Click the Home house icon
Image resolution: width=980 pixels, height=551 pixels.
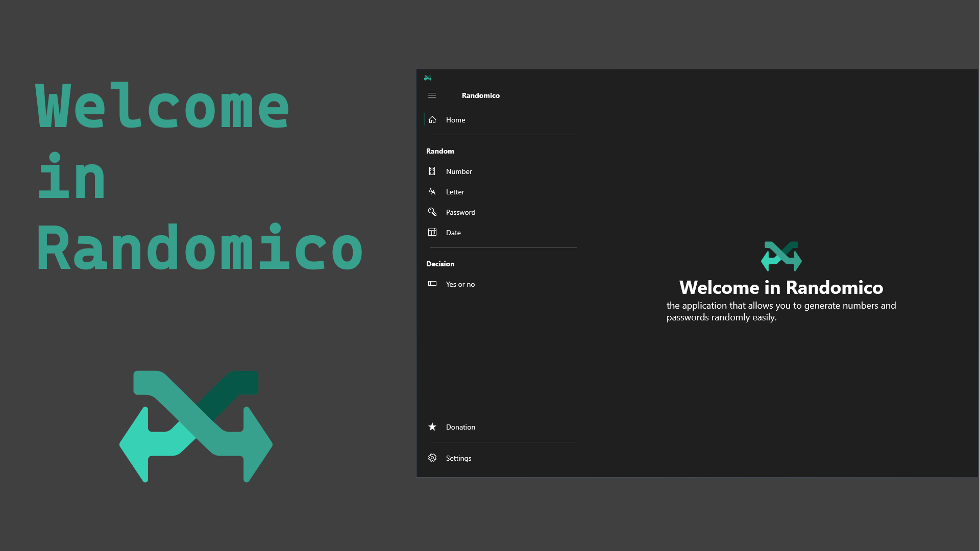pyautogui.click(x=432, y=120)
